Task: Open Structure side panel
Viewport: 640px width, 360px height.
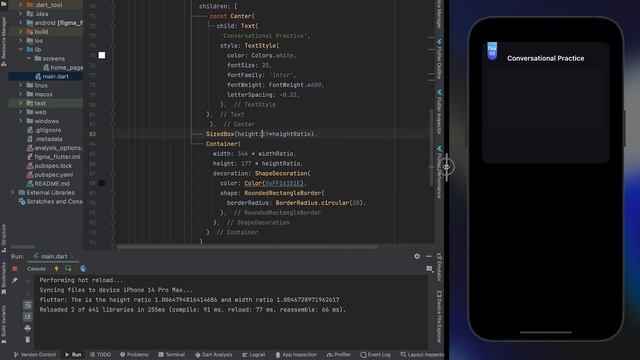Action: 4,238
